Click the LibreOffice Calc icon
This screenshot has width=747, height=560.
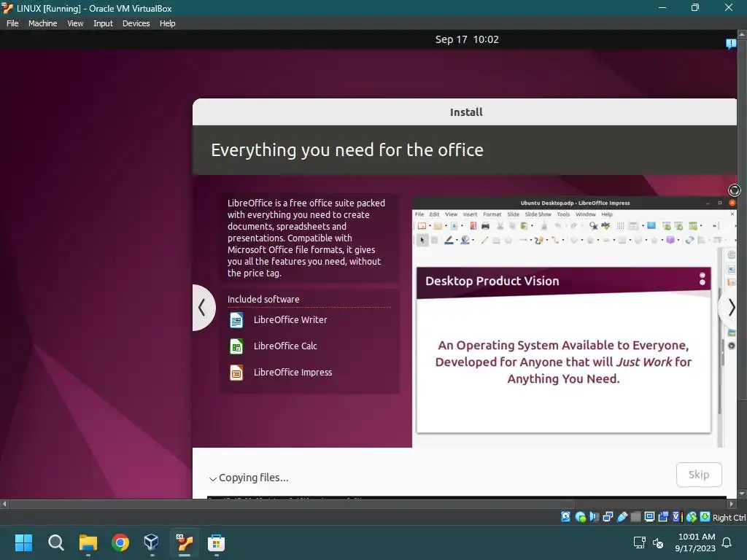[236, 346]
